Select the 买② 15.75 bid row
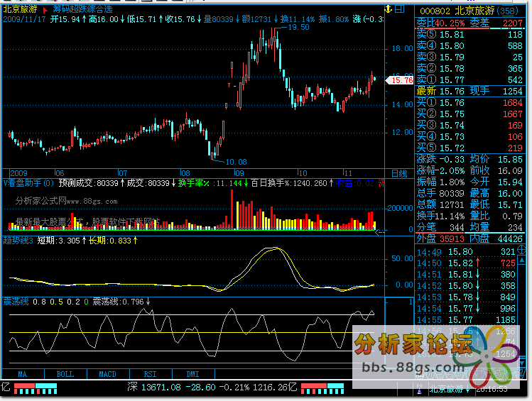 click(469, 114)
